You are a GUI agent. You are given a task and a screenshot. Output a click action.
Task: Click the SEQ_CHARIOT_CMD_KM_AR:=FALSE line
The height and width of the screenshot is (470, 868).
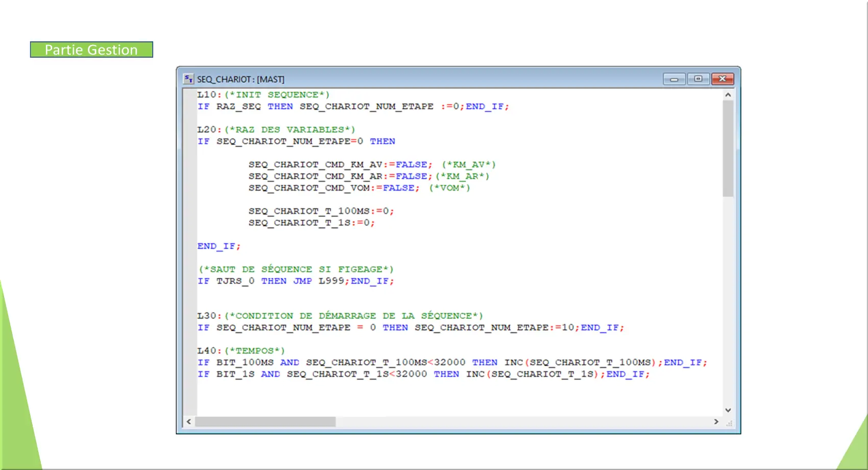click(x=369, y=176)
